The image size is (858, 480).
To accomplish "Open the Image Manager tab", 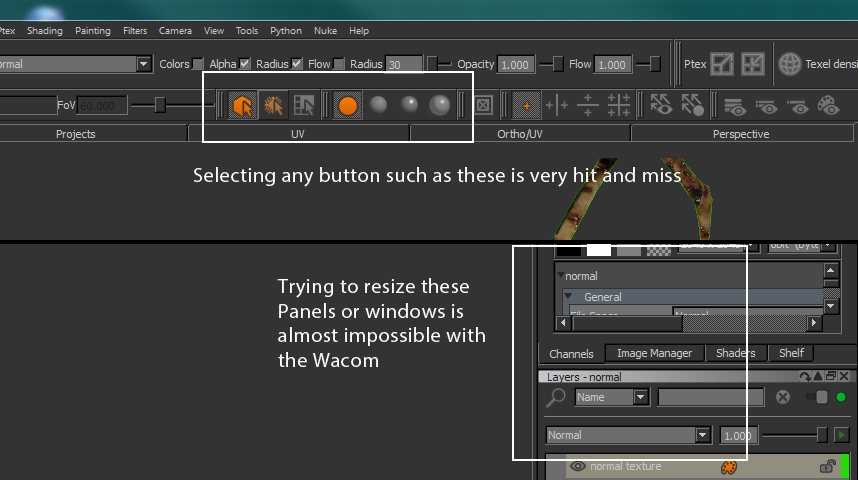I will point(654,353).
